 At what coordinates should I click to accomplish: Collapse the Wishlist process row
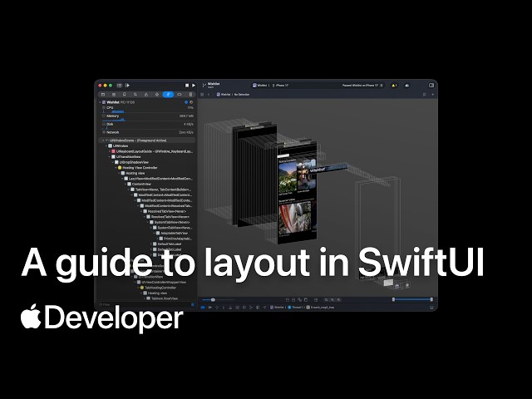pos(100,102)
